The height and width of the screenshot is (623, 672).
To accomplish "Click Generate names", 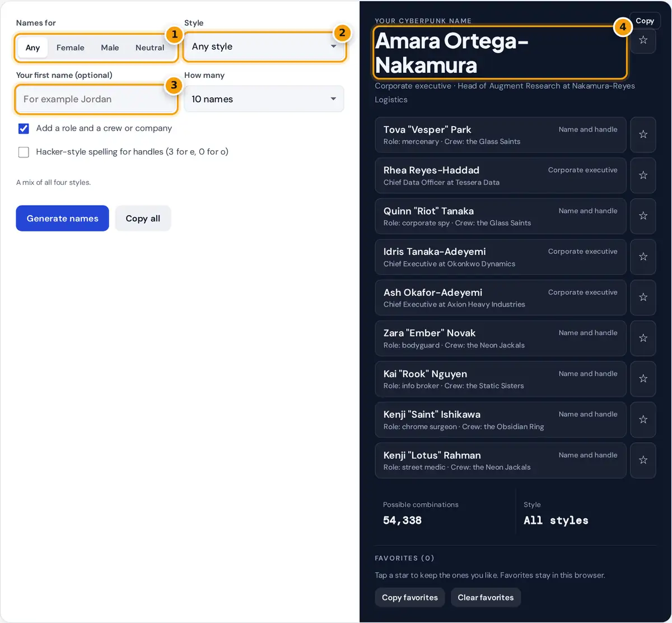I will click(62, 218).
